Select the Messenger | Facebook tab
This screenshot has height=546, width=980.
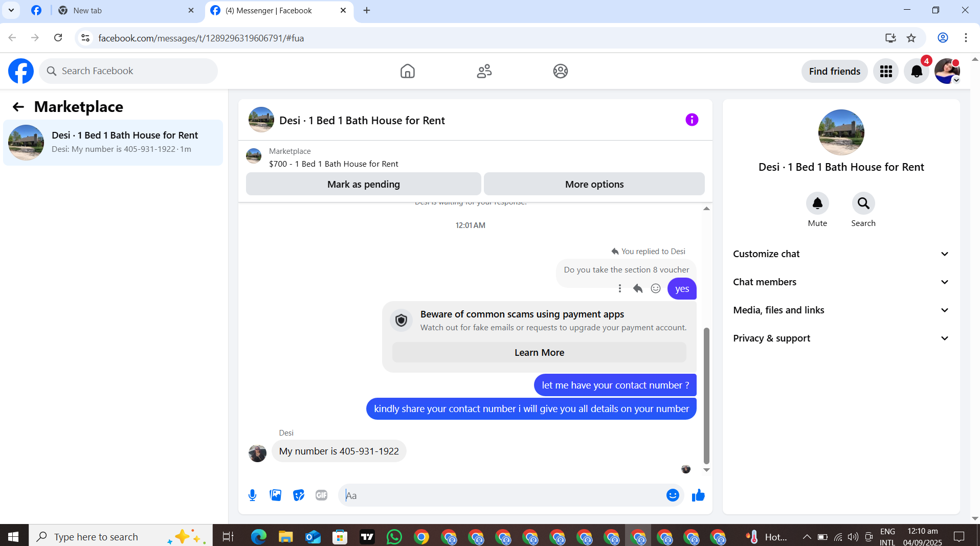[x=279, y=11]
